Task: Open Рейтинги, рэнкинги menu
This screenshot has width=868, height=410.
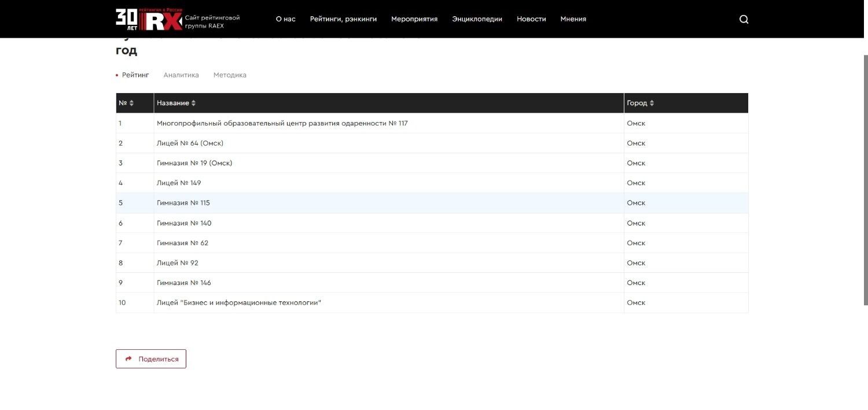Action: 343,19
